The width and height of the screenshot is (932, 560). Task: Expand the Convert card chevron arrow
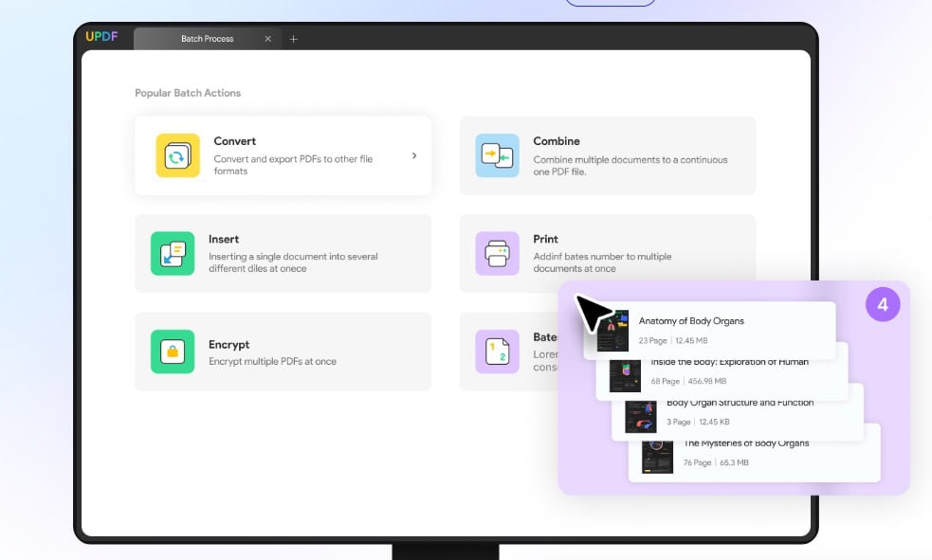[414, 155]
